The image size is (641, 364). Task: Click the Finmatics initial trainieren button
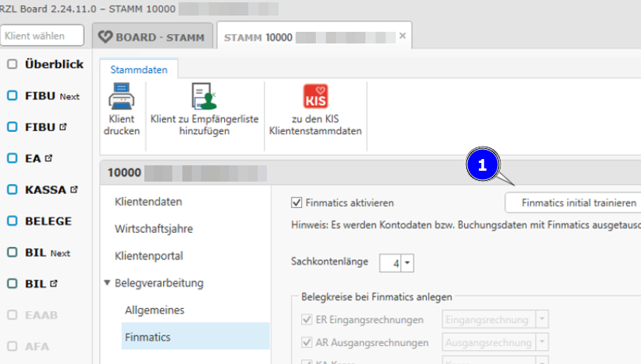pyautogui.click(x=573, y=203)
